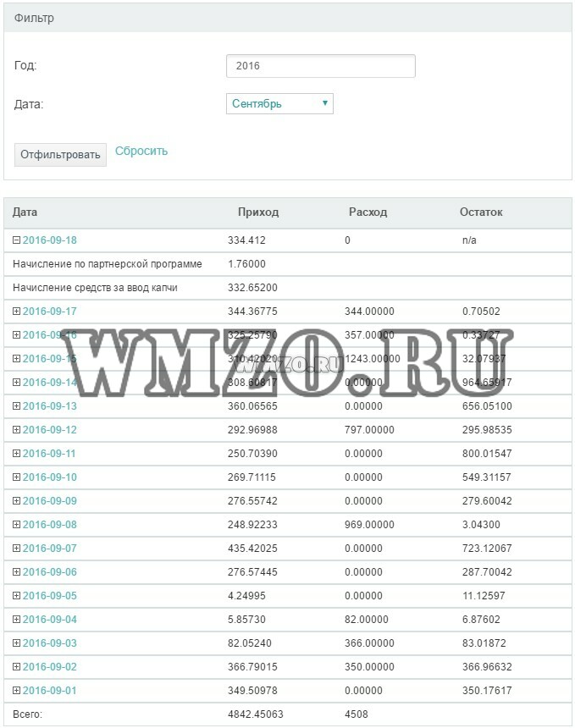Expand the 2016-09-02 row
The image size is (575, 728).
pos(16,666)
